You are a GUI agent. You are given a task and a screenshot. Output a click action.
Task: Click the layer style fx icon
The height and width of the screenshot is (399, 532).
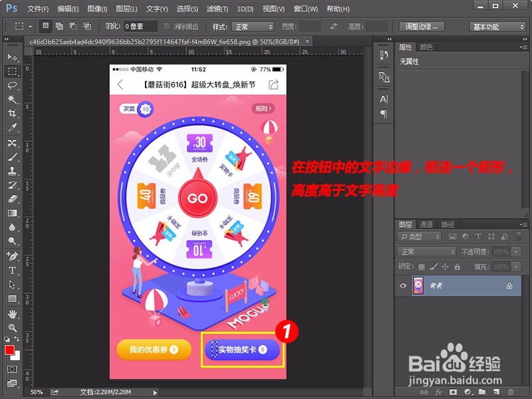point(438,392)
